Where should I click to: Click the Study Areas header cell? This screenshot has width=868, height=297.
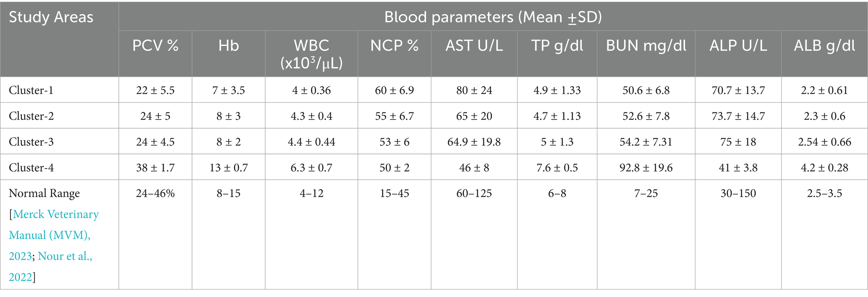pyautogui.click(x=51, y=18)
